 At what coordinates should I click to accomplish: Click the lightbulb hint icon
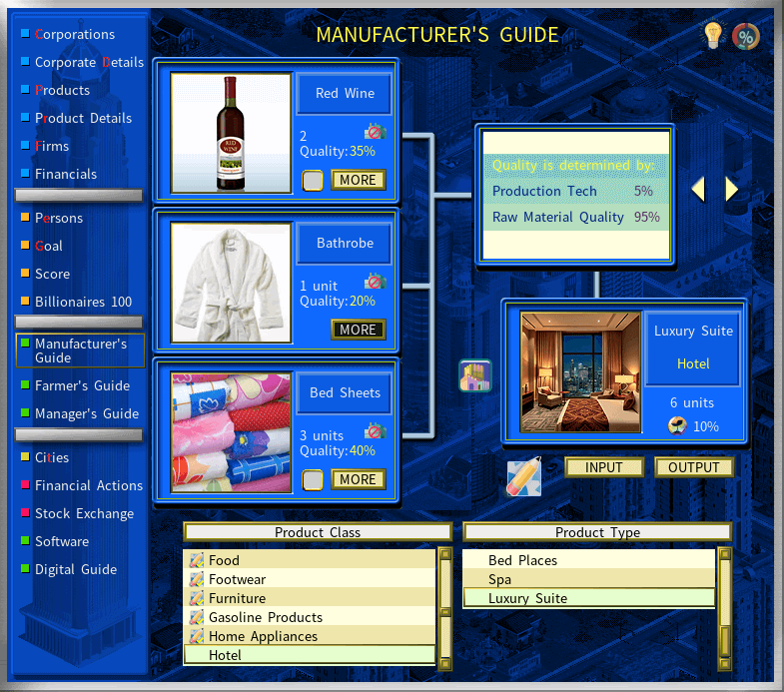pyautogui.click(x=712, y=36)
